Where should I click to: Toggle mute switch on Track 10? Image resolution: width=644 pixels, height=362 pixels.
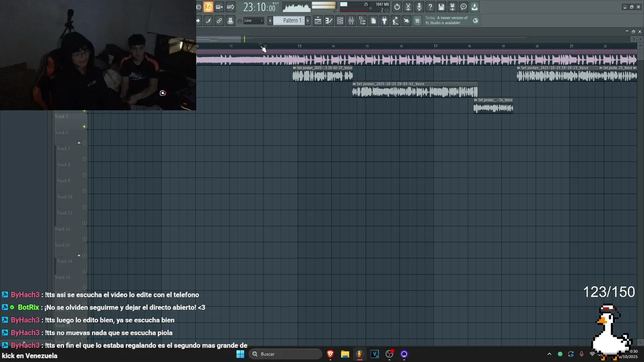[x=84, y=207]
